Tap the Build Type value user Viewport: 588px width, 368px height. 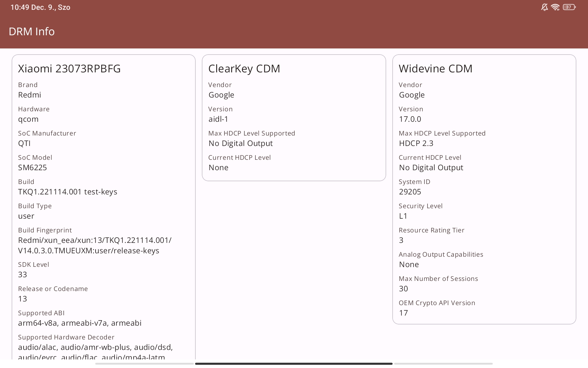coord(26,216)
